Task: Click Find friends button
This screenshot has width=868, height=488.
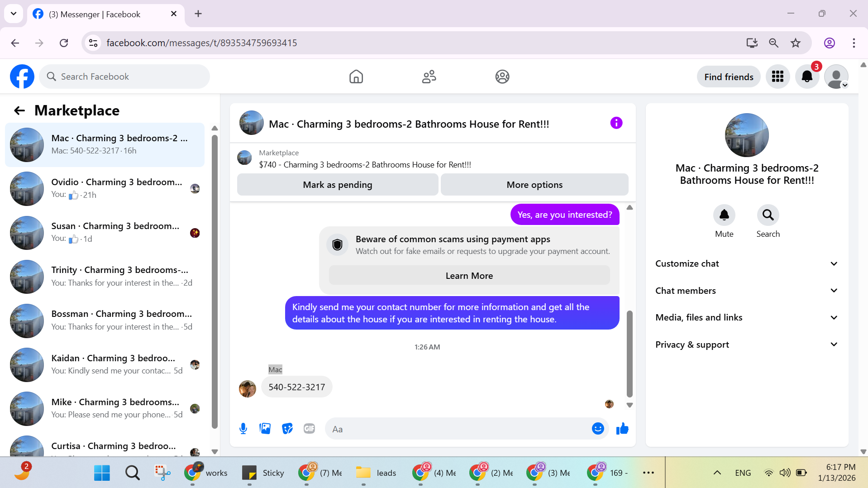Action: (729, 77)
